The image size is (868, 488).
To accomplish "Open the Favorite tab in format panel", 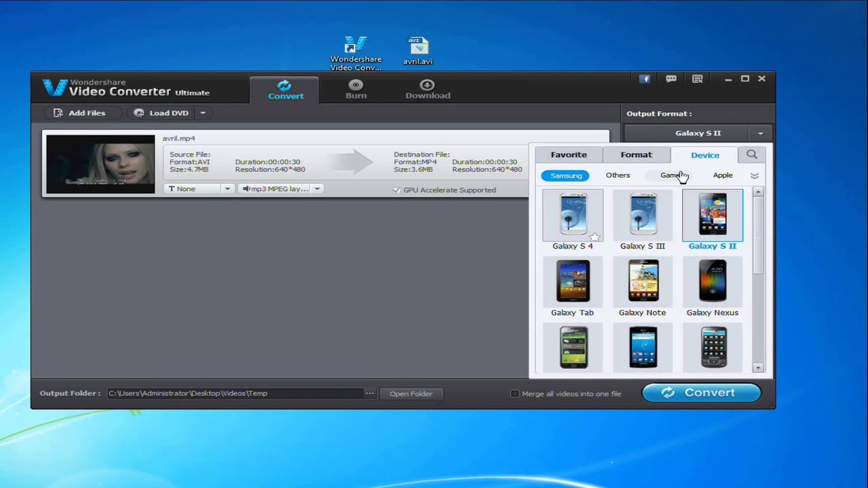I will pos(569,155).
